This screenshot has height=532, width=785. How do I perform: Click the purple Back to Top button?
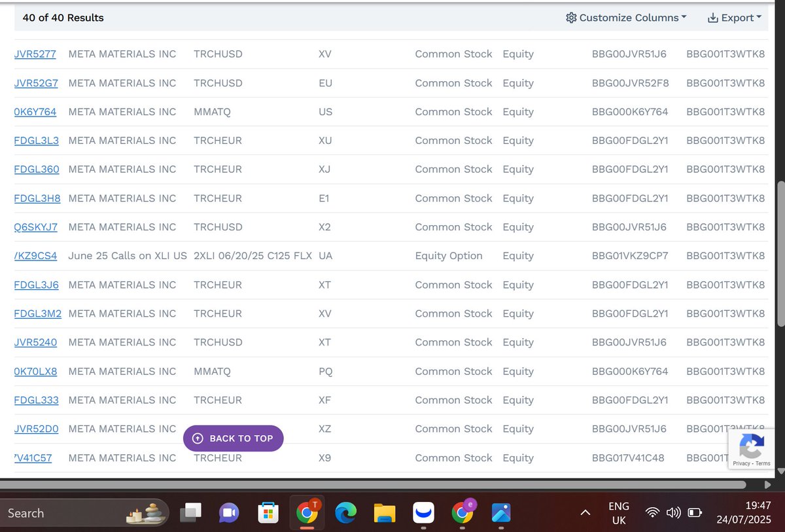click(234, 438)
